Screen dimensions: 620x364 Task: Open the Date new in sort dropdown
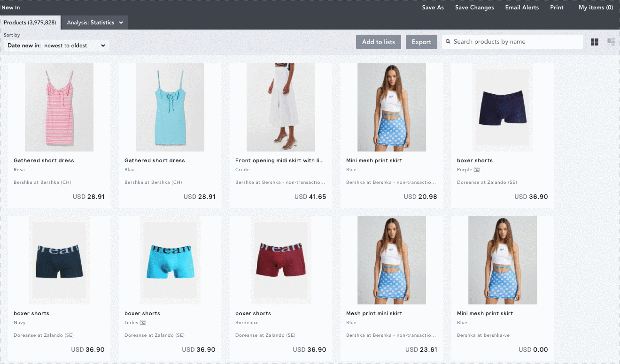[x=56, y=45]
